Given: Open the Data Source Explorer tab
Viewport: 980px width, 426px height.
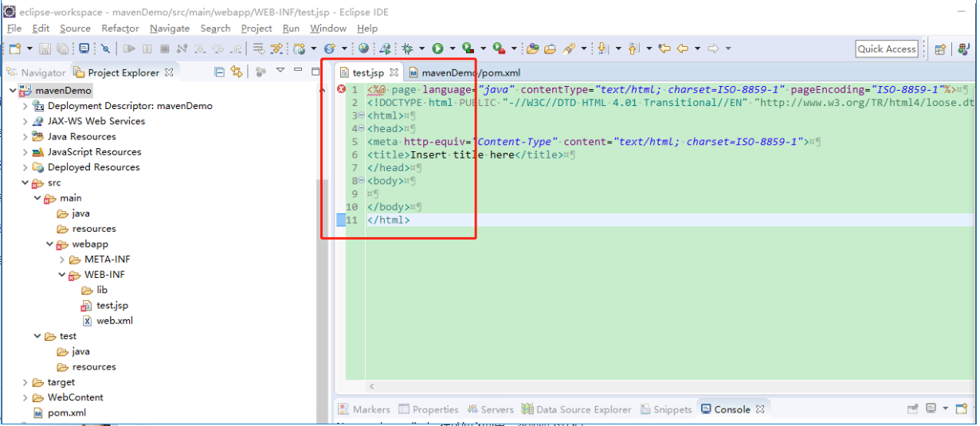Looking at the screenshot, I should (x=576, y=409).
